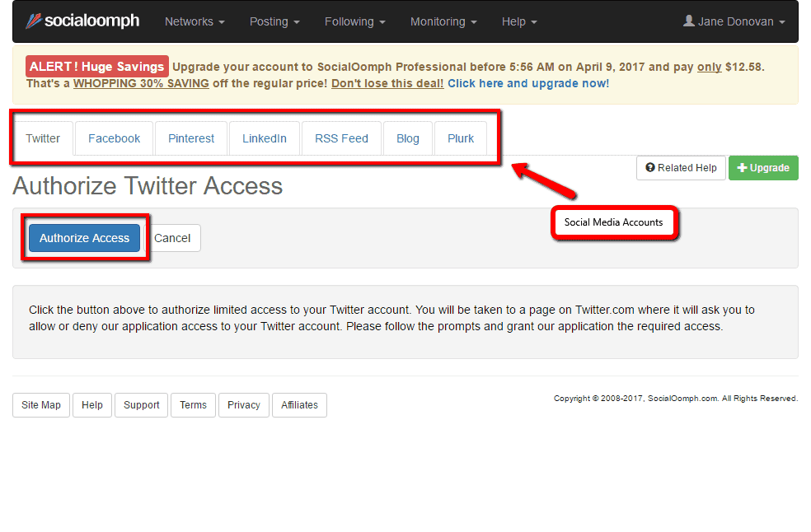This screenshot has height=532, width=811.
Task: Click the 'Authorize Twitter Access' heading
Action: (148, 186)
